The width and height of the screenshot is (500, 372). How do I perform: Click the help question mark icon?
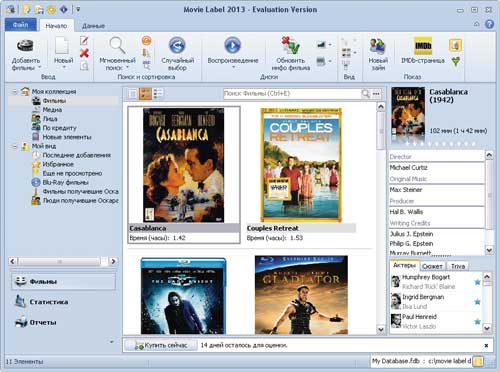[489, 24]
